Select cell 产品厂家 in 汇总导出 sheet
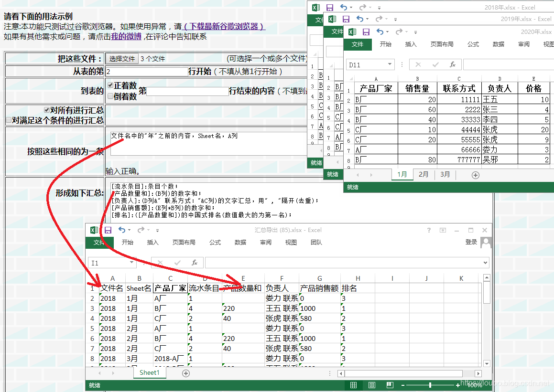The width and height of the screenshot is (554, 392). (x=170, y=288)
